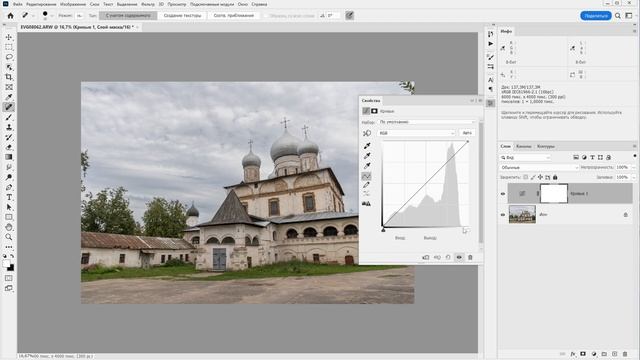640x360 pixels.
Task: Toggle visibility of the Curves 1 layer
Action: pos(503,194)
